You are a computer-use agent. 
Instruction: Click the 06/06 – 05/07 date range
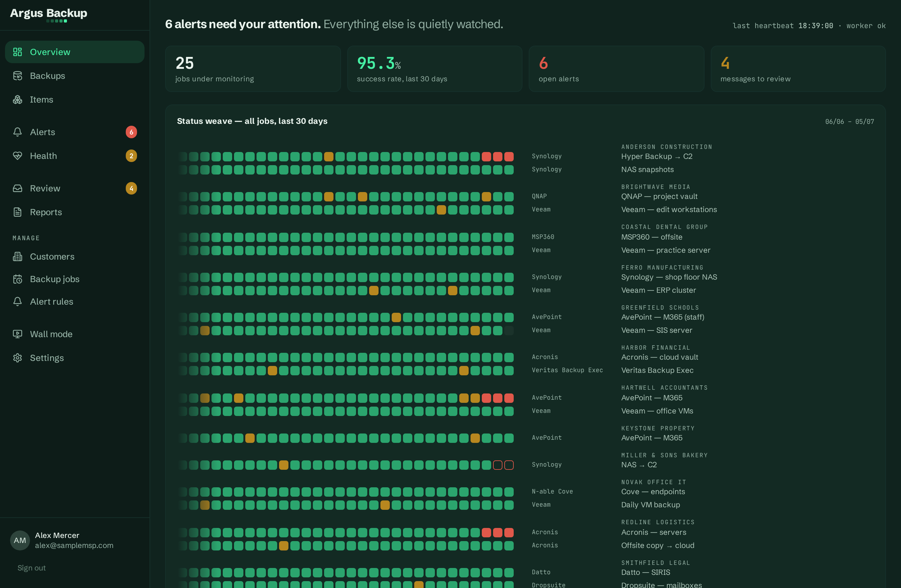[x=849, y=121]
